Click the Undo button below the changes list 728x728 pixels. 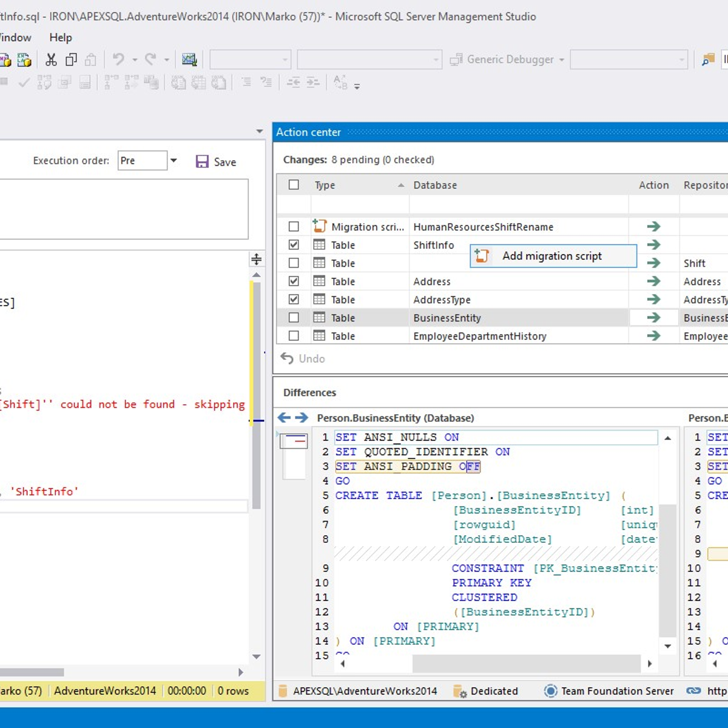(x=302, y=359)
